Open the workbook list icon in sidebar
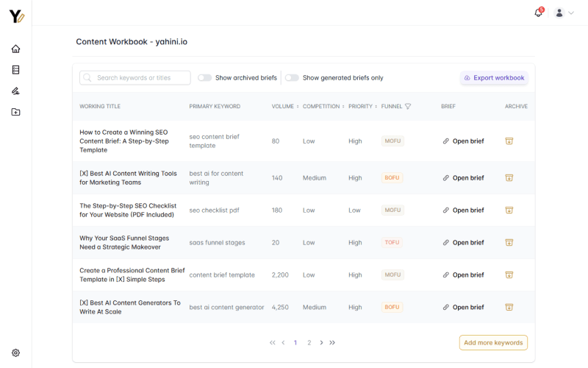The image size is (588, 368). (x=15, y=70)
